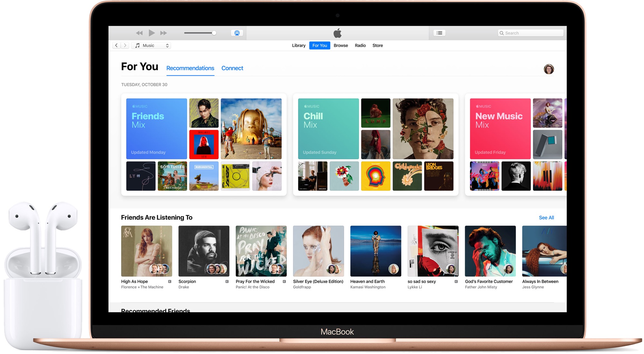Switch to the Library tab

coord(298,45)
